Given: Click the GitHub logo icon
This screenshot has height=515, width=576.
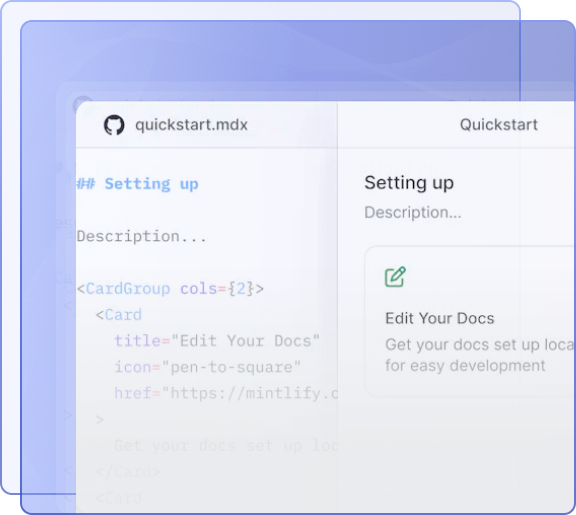Looking at the screenshot, I should click(x=114, y=125).
